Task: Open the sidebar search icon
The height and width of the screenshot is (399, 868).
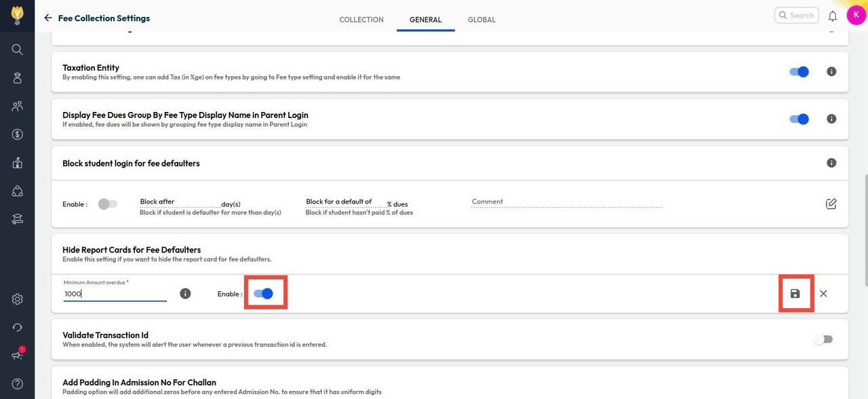Action: coord(18,50)
